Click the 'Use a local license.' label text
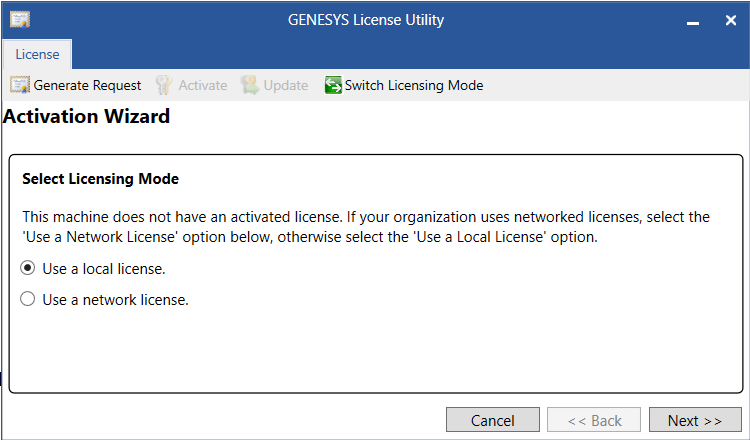 point(103,268)
